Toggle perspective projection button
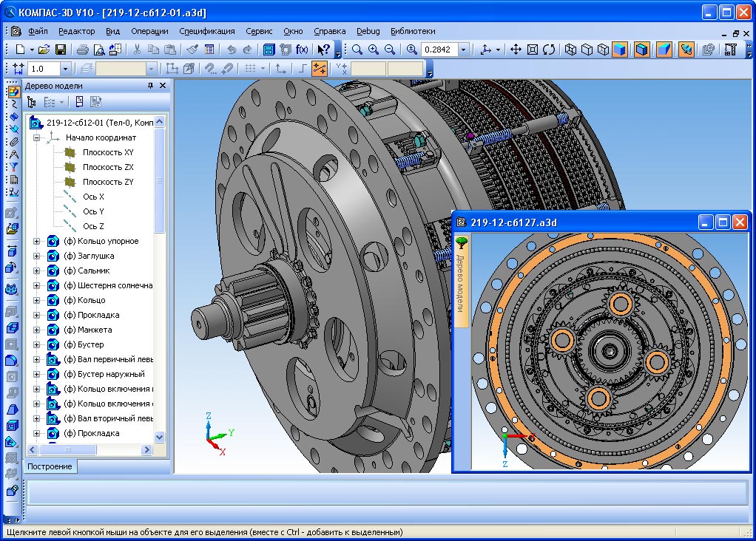This screenshot has width=756, height=541. [x=664, y=50]
